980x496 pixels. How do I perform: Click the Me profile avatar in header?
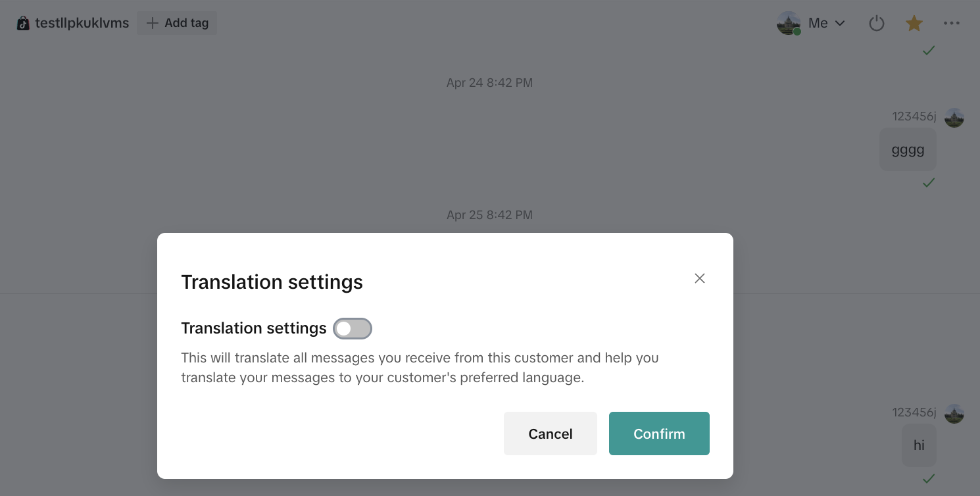[788, 24]
